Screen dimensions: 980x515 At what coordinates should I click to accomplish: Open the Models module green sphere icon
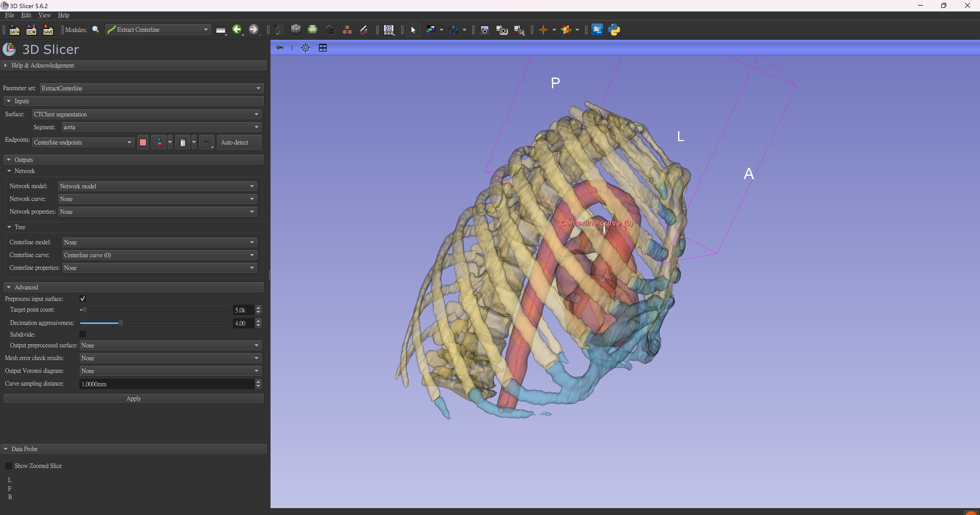pos(313,30)
